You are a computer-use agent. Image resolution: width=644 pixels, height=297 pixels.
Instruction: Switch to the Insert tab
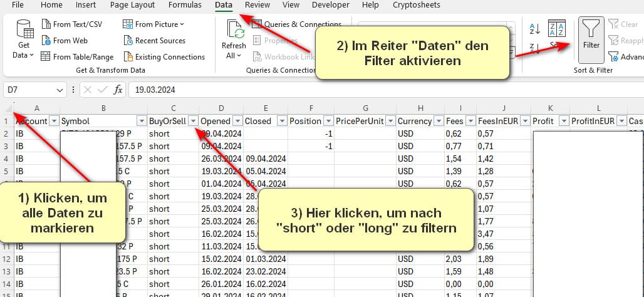86,5
